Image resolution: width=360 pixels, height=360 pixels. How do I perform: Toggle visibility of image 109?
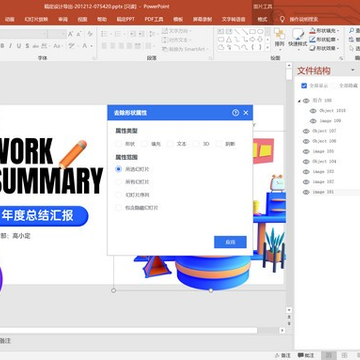313,121
